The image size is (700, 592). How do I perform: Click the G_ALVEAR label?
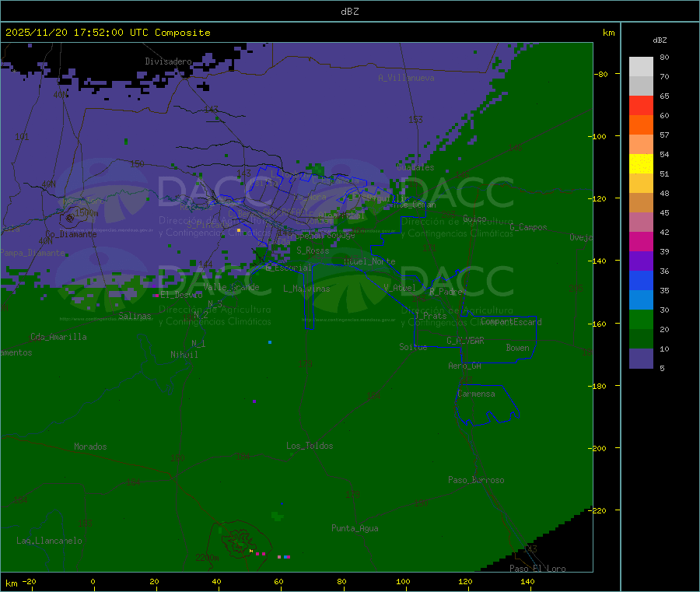(x=465, y=341)
